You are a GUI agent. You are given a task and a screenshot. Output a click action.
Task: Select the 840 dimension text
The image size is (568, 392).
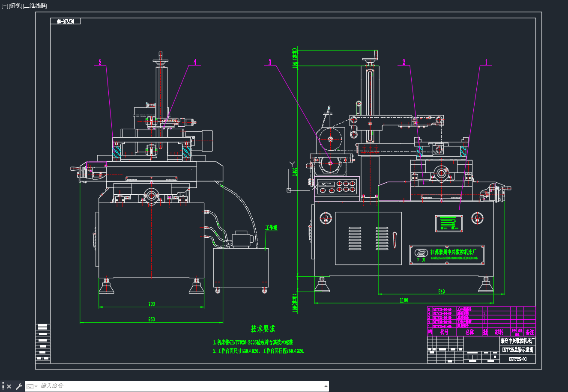point(442,291)
